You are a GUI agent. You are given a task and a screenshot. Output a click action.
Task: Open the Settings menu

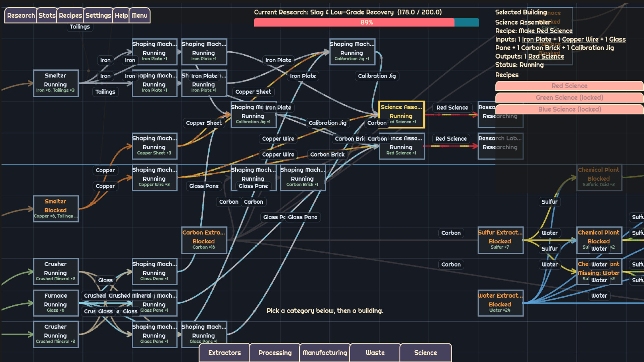98,15
